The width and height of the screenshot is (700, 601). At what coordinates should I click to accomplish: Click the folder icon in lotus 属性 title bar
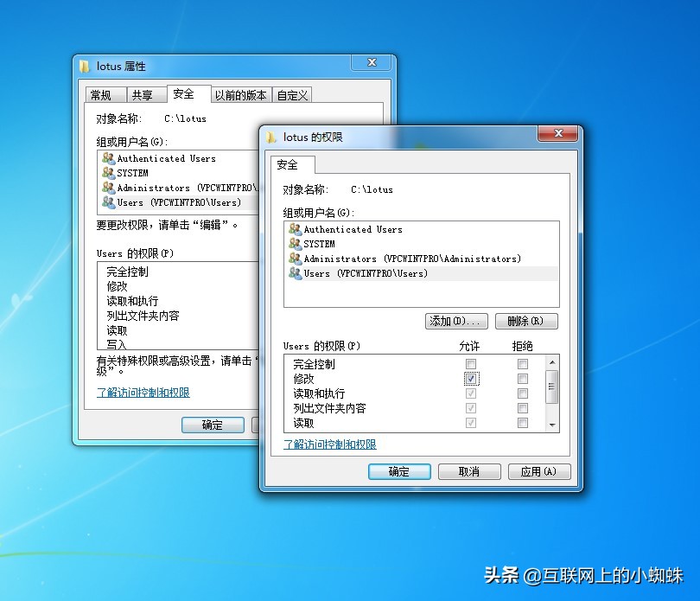pyautogui.click(x=84, y=66)
